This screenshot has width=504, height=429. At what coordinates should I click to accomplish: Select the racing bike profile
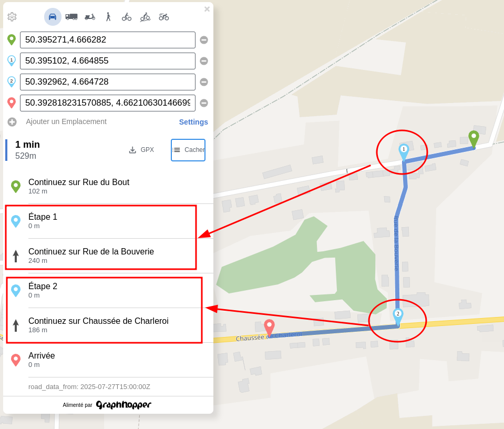164,17
